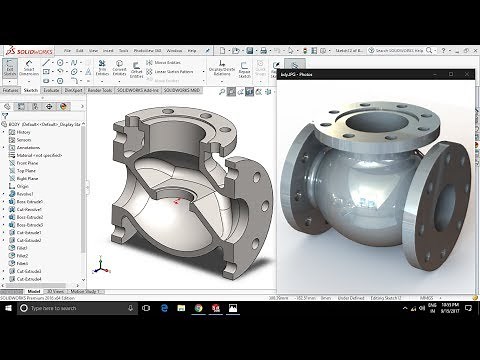The height and width of the screenshot is (360, 480).
Task: Select the Ellipse sketch tool
Action: tap(74, 71)
